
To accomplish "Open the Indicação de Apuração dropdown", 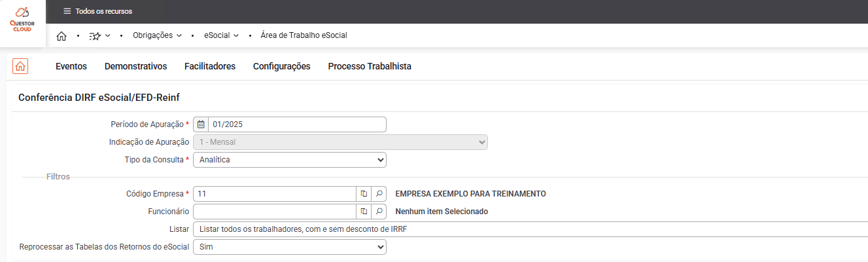I will pyautogui.click(x=340, y=142).
